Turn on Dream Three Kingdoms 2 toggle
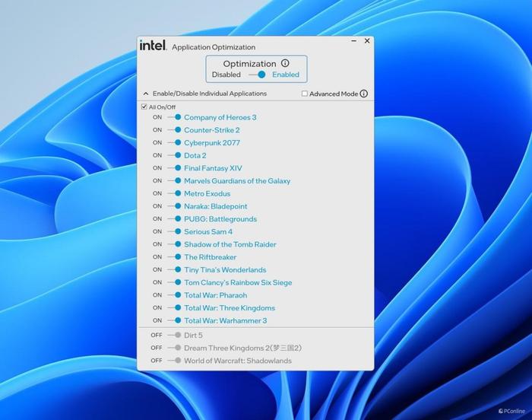Screen dimensions: 532x420 pyautogui.click(x=174, y=348)
